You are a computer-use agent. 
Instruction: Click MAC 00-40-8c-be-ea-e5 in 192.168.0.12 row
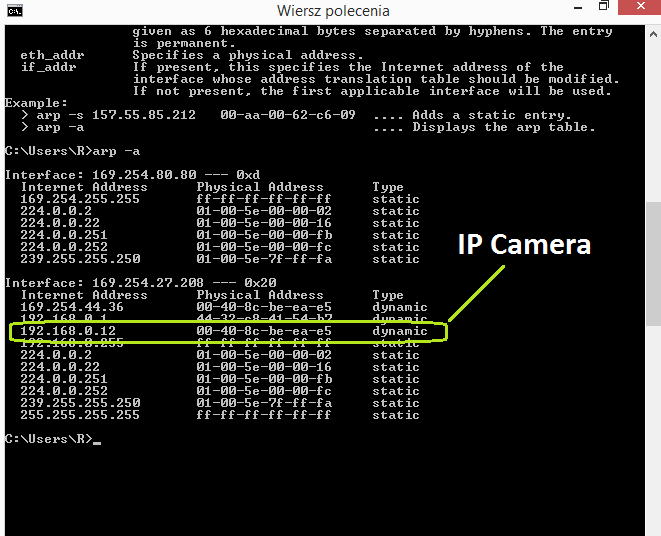coord(264,331)
